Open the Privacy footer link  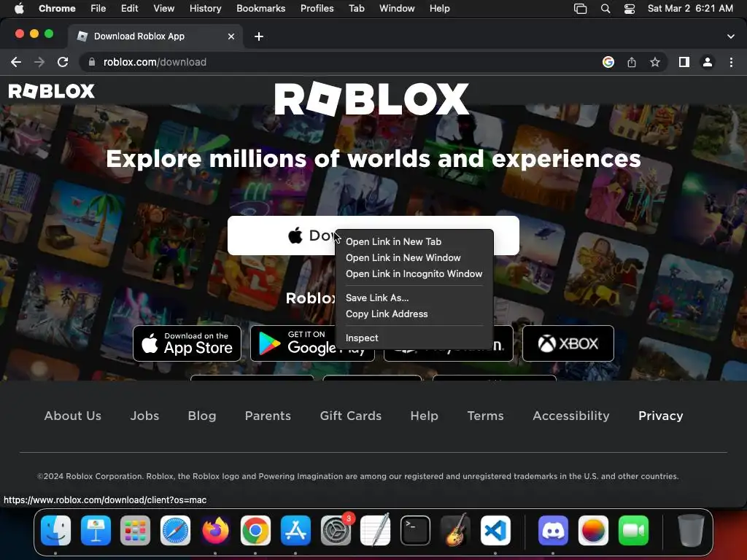660,416
